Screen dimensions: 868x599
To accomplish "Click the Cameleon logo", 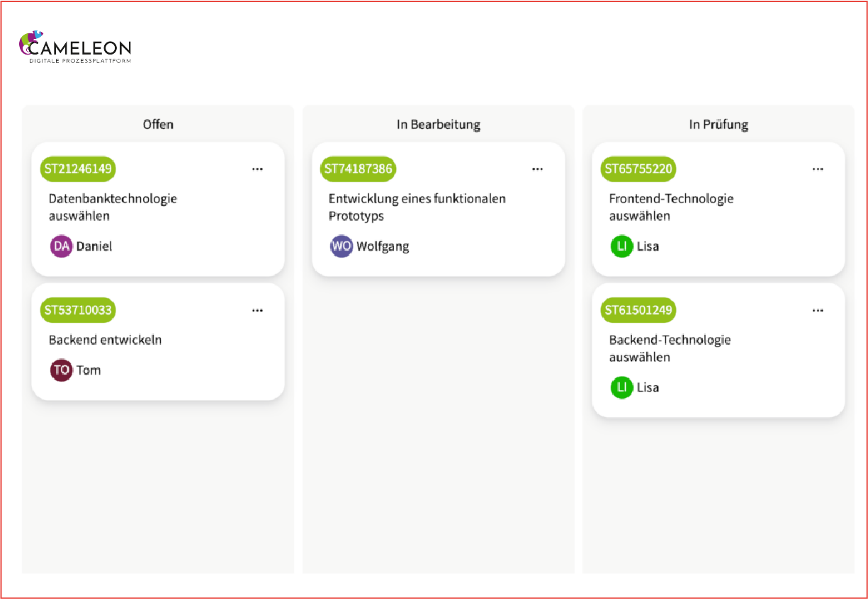I will click(75, 48).
